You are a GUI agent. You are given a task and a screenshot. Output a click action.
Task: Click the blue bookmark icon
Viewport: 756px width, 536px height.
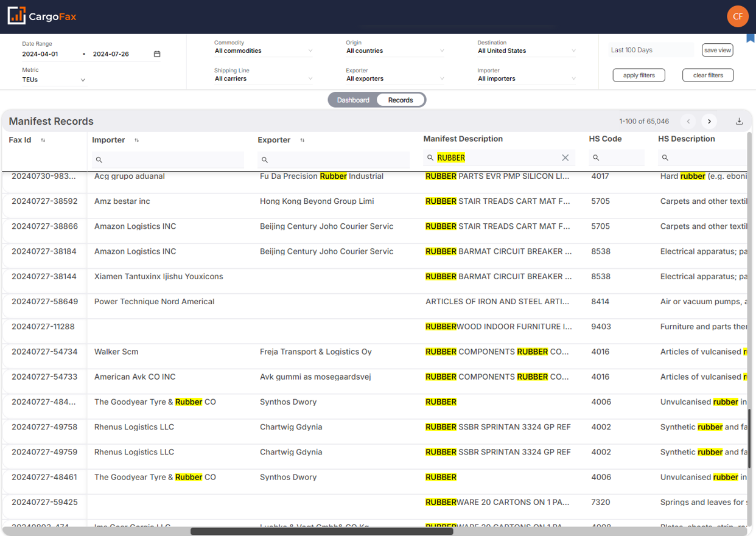point(751,38)
